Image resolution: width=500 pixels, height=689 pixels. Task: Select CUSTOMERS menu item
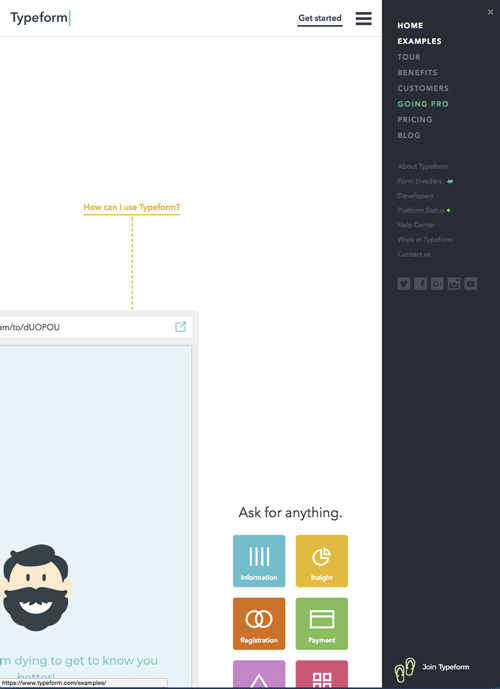click(x=423, y=88)
